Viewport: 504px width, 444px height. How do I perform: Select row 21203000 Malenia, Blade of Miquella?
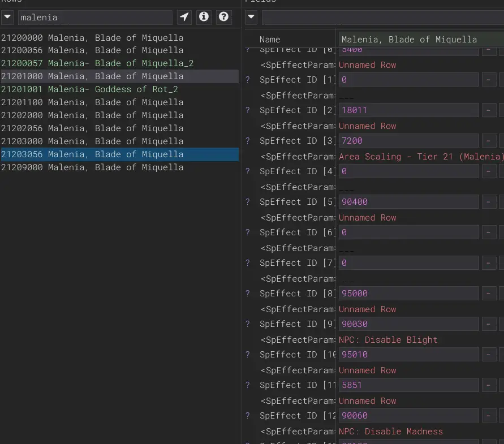coord(119,141)
